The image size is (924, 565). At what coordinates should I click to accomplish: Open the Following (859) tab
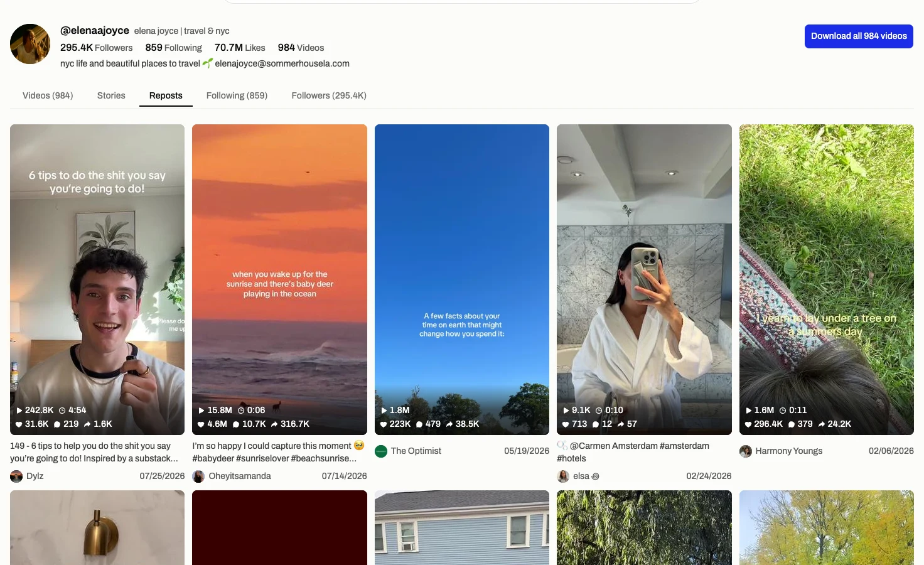[237, 95]
